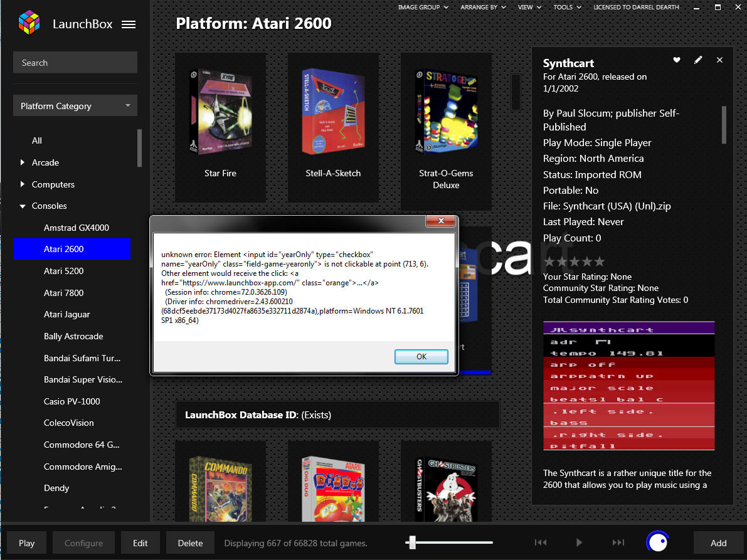
Task: Click the Configure button
Action: click(83, 543)
